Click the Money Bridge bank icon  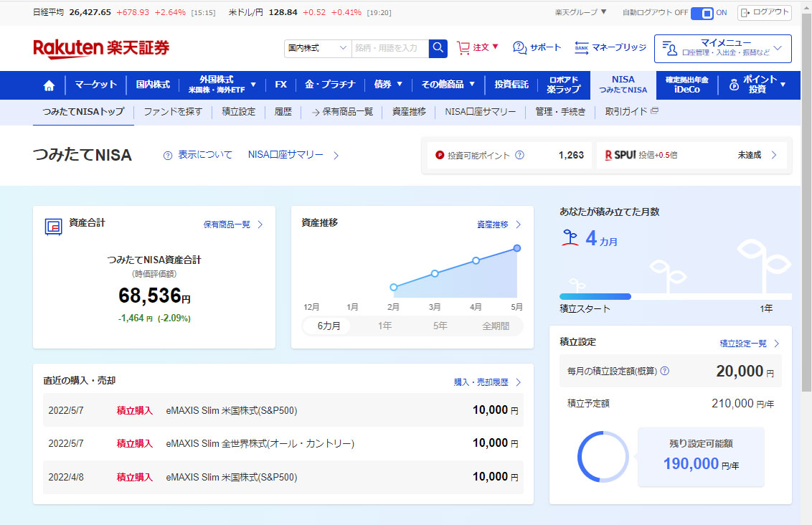(x=582, y=47)
